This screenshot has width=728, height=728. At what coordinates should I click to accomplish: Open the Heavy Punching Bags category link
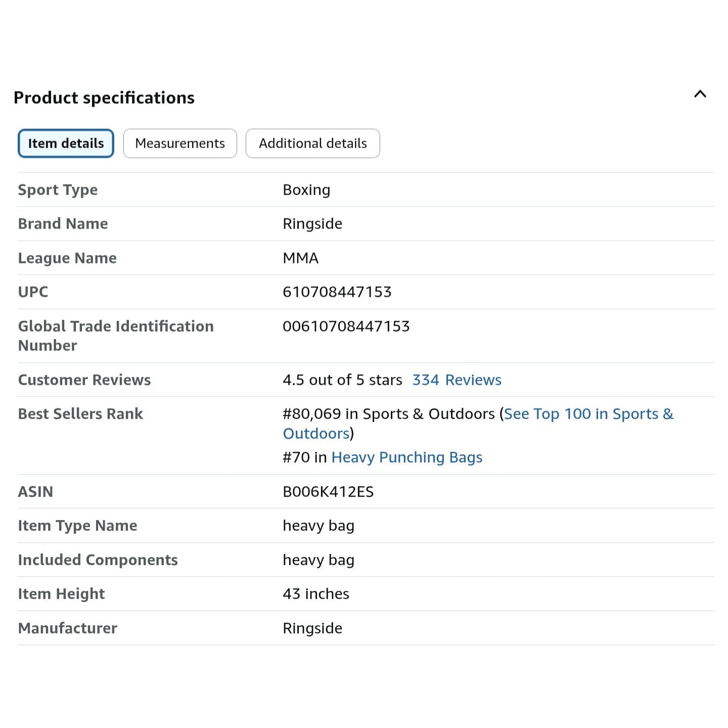point(406,458)
